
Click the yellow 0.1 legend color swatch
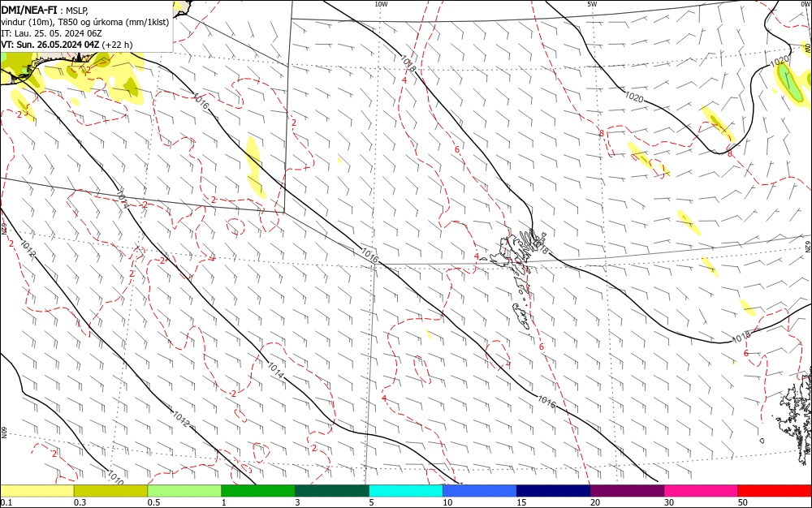[37, 491]
